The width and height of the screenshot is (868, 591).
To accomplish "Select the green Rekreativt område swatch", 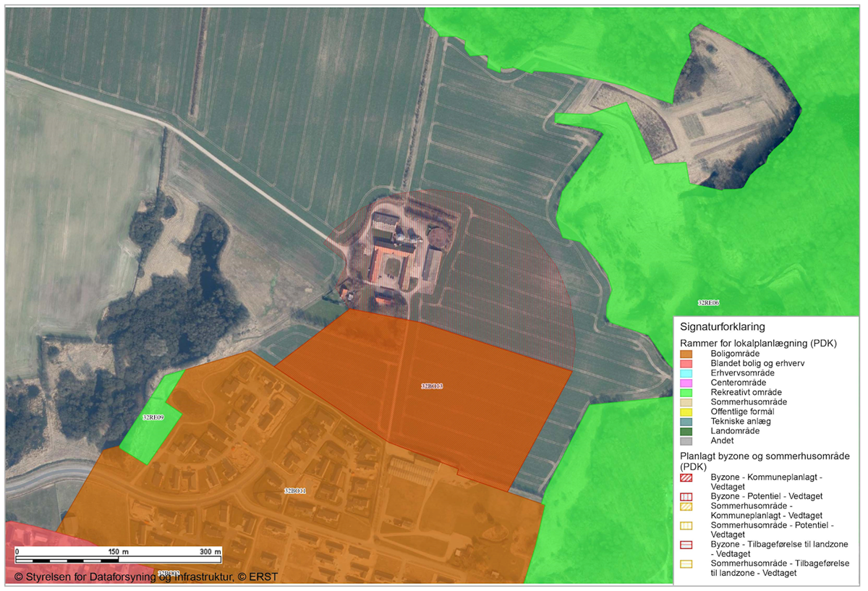I will click(686, 392).
